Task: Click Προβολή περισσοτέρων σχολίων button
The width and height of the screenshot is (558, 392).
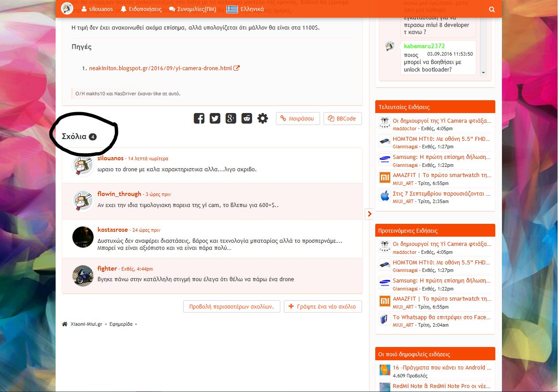Action: (231, 306)
